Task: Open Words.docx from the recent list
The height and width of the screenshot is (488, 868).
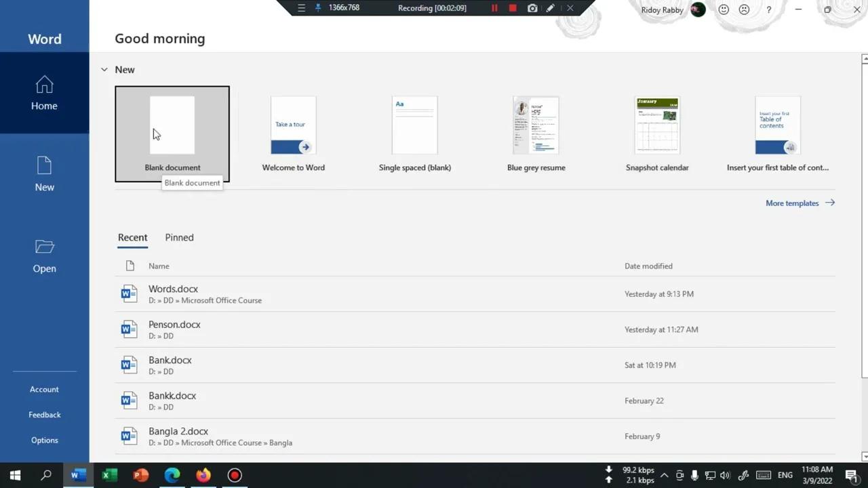Action: pos(475,294)
